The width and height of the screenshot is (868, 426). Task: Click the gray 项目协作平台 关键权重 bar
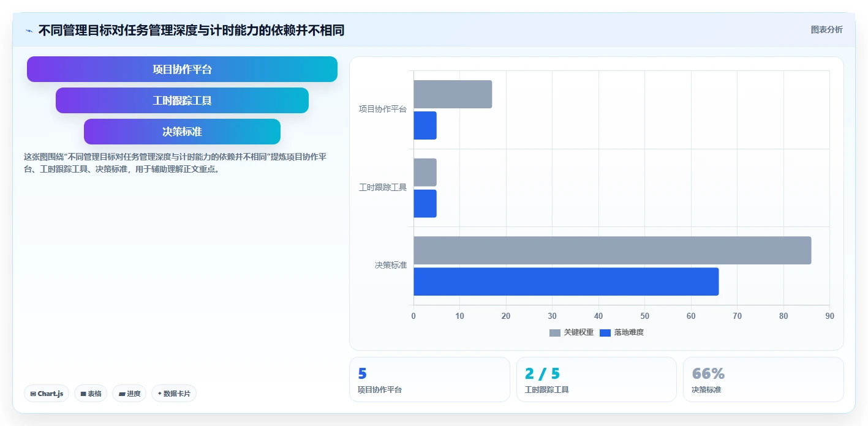(x=453, y=94)
